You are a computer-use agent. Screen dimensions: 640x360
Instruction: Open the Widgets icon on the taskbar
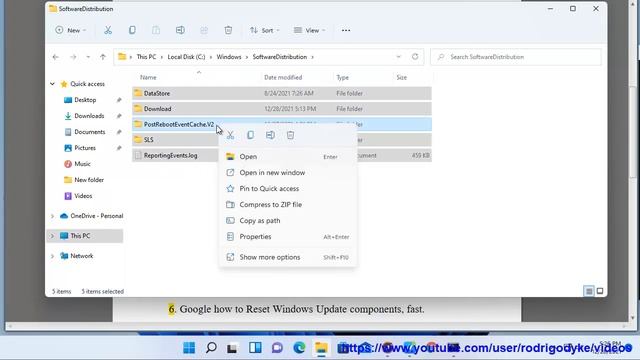point(255,348)
